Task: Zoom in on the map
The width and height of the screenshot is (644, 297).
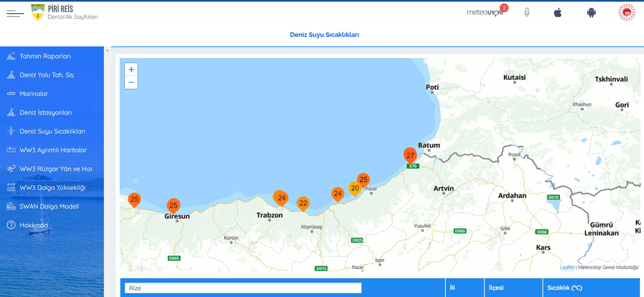Action: 131,70
